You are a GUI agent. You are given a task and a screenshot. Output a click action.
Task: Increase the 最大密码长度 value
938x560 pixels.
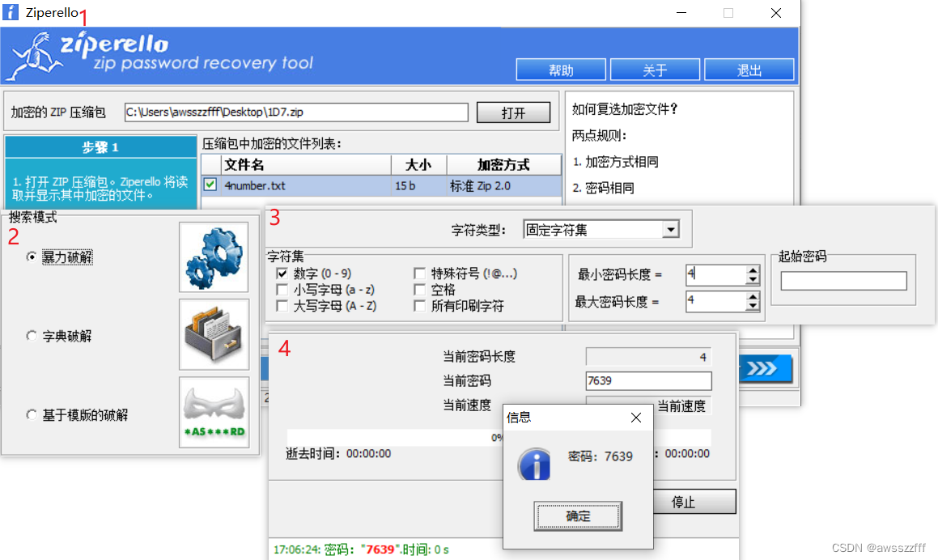pyautogui.click(x=753, y=296)
